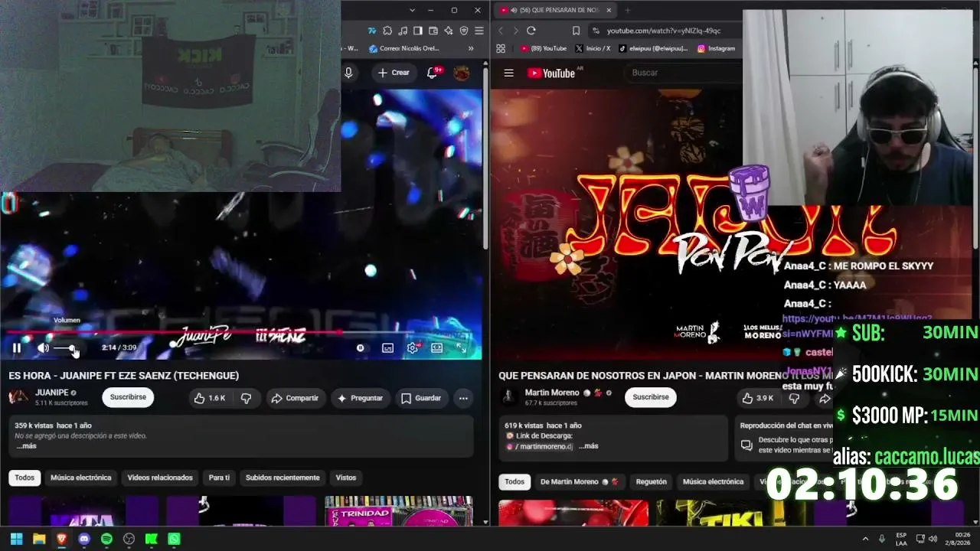The width and height of the screenshot is (980, 551).
Task: Like the ES HORA video (1.6 K)
Action: (208, 398)
